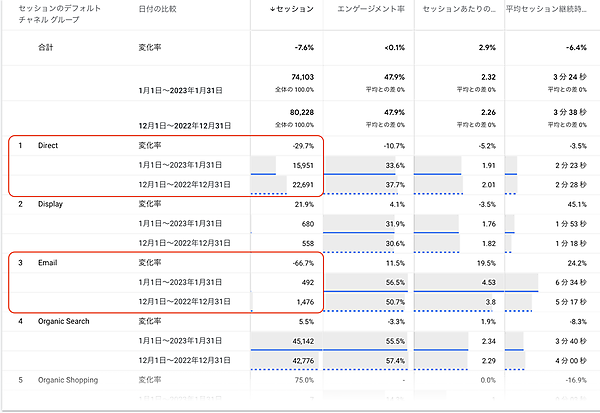Screen dimensions: 600x413
Task: Click the セッションあたりの column header
Action: pos(458,9)
